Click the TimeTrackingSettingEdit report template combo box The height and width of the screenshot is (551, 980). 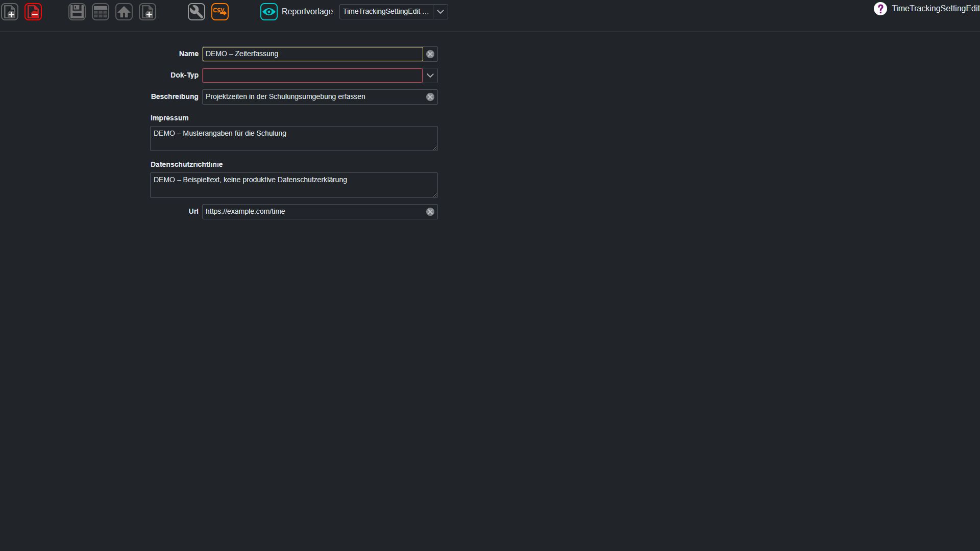pyautogui.click(x=386, y=12)
